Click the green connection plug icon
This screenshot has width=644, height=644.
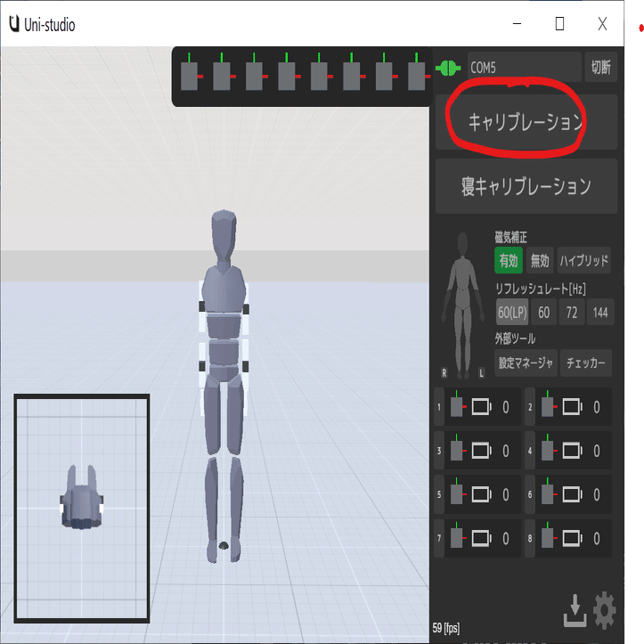tap(448, 68)
